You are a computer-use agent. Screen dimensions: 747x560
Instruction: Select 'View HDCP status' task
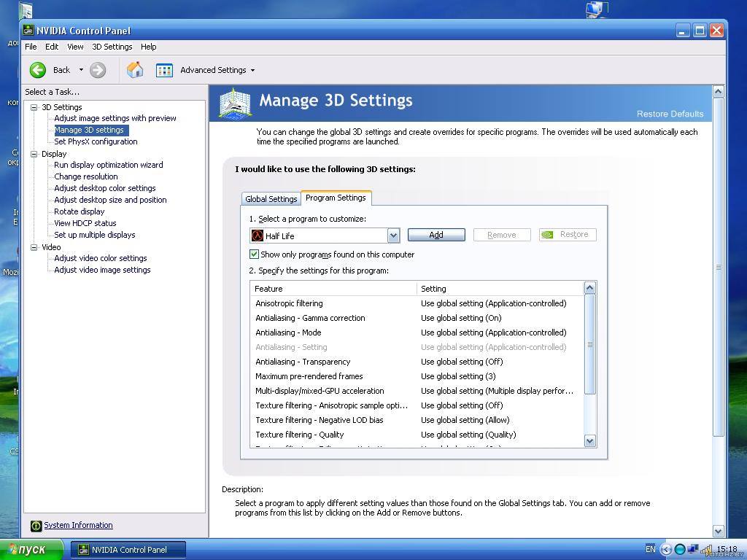[85, 223]
